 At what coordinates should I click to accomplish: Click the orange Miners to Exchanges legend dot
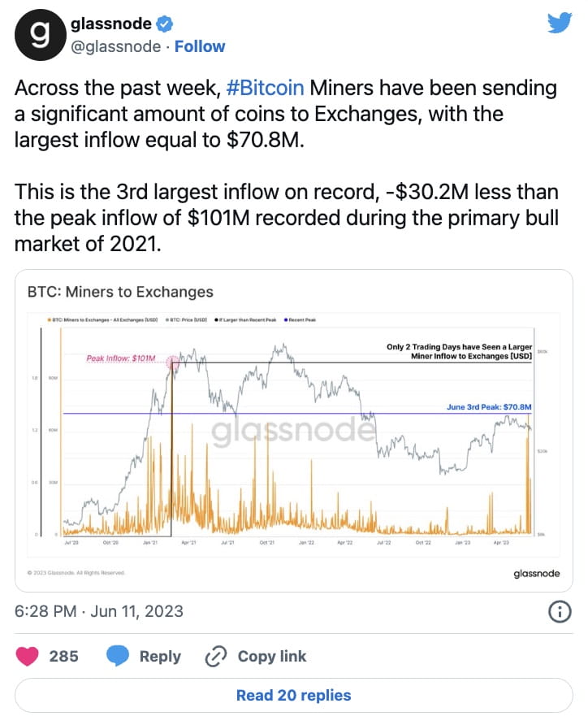tap(49, 318)
